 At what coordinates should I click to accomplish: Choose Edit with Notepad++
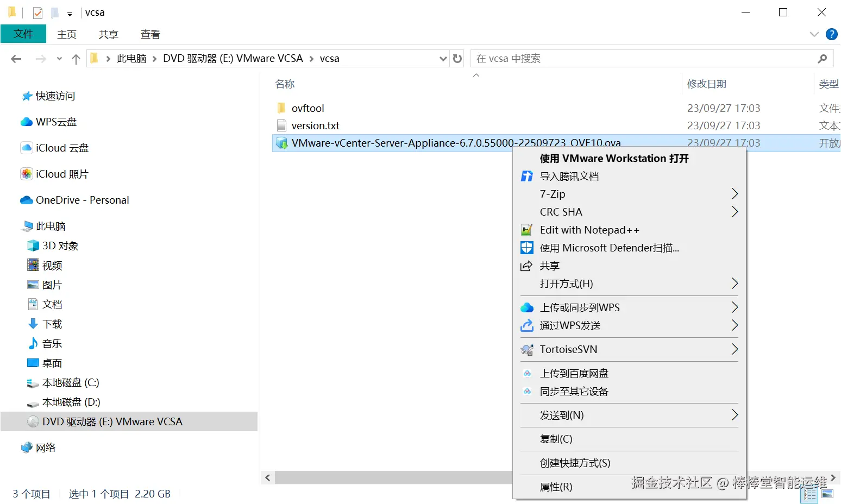pyautogui.click(x=630, y=230)
